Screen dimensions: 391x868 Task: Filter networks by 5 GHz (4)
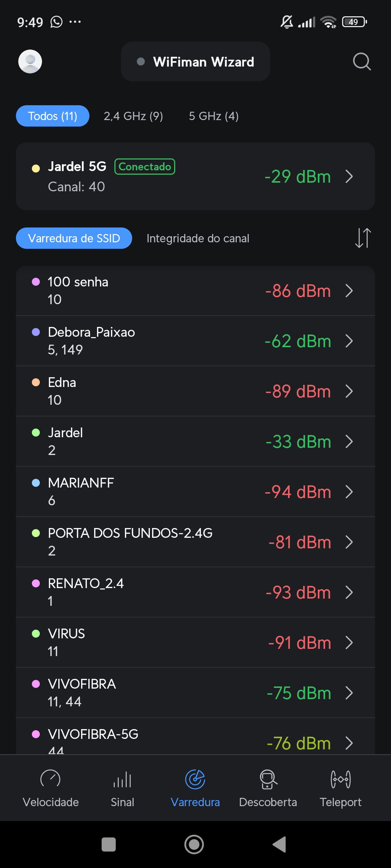point(214,116)
